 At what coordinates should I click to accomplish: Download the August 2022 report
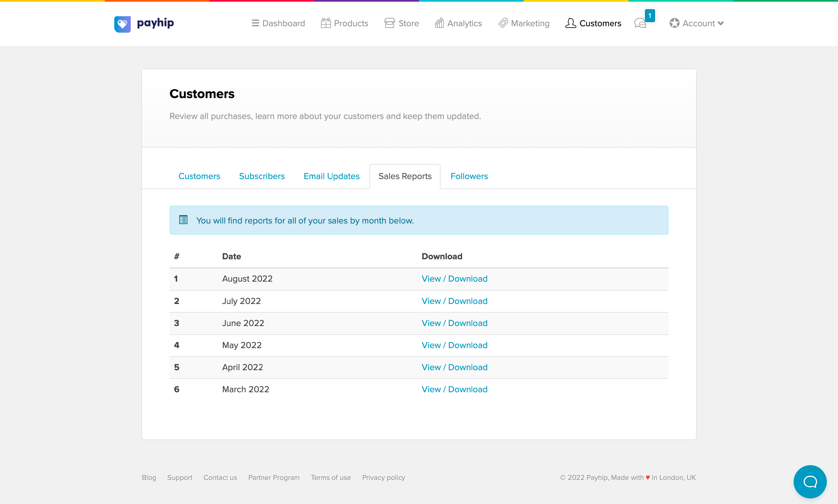click(454, 279)
